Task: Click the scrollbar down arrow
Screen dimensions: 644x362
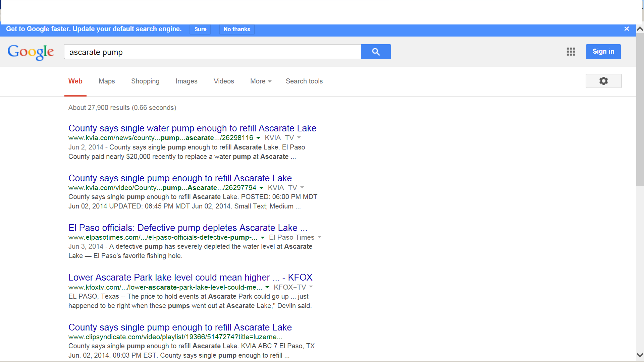Action: (x=640, y=355)
